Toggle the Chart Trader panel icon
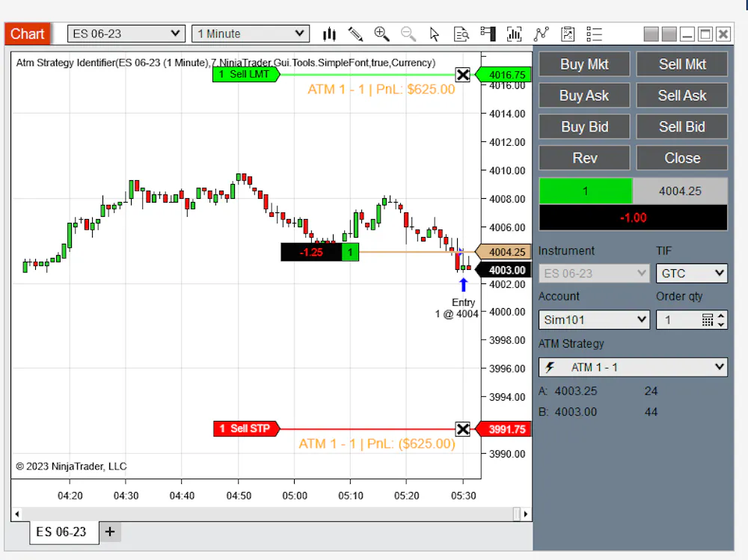 [488, 34]
